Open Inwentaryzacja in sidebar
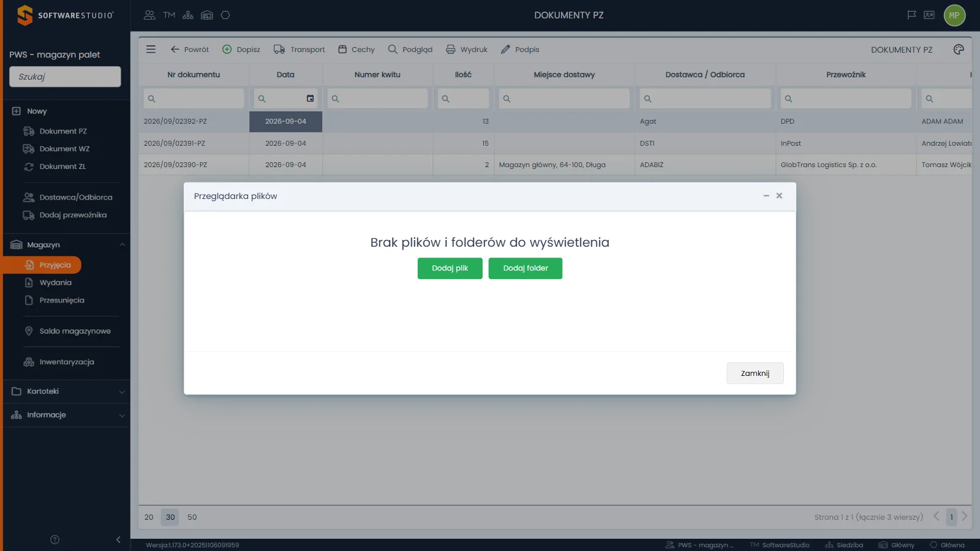This screenshot has height=551, width=980. tap(67, 362)
